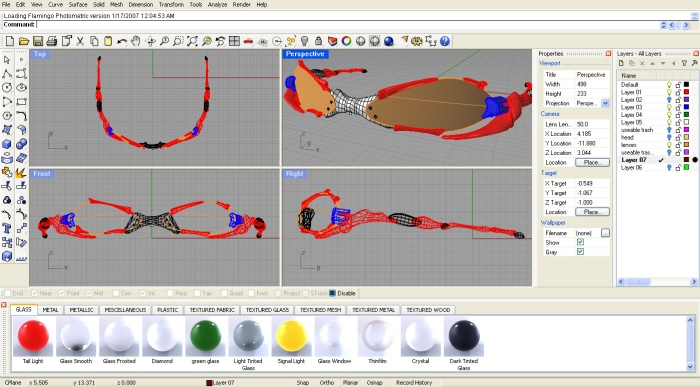Open the Analyze menu
The image size is (700, 387).
coord(217,4)
